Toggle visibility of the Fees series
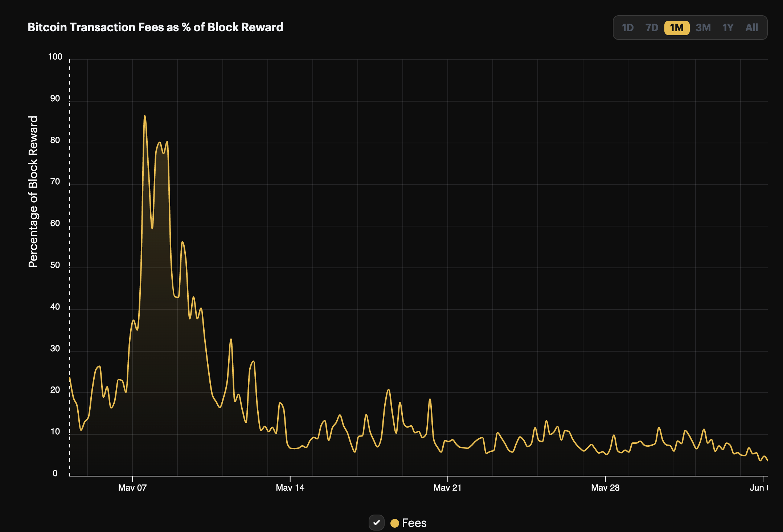This screenshot has height=532, width=783. pos(377,523)
